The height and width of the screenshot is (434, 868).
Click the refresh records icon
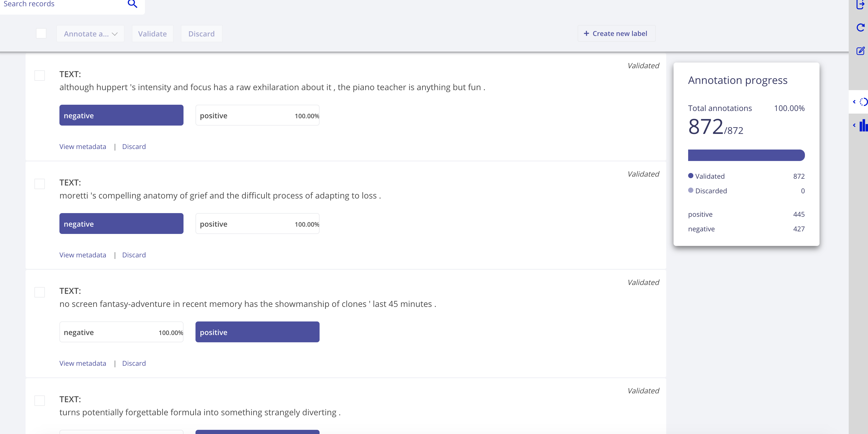pos(861,28)
